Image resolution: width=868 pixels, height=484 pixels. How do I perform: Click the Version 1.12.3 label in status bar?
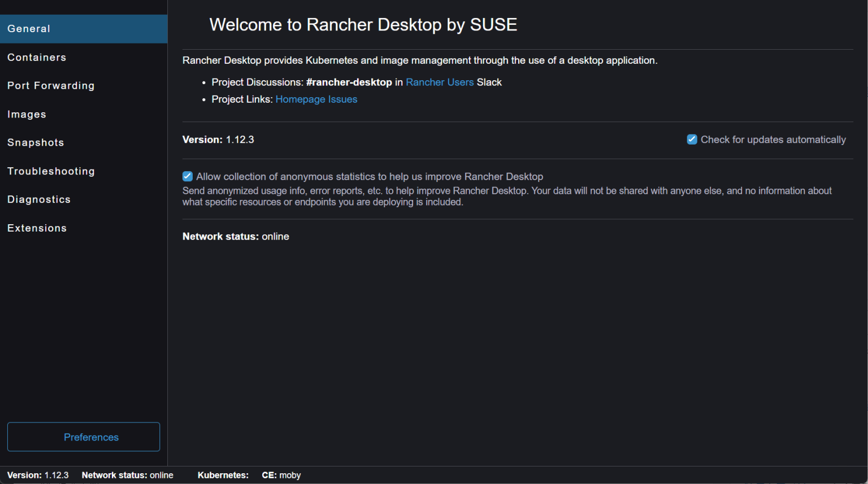pyautogui.click(x=38, y=475)
